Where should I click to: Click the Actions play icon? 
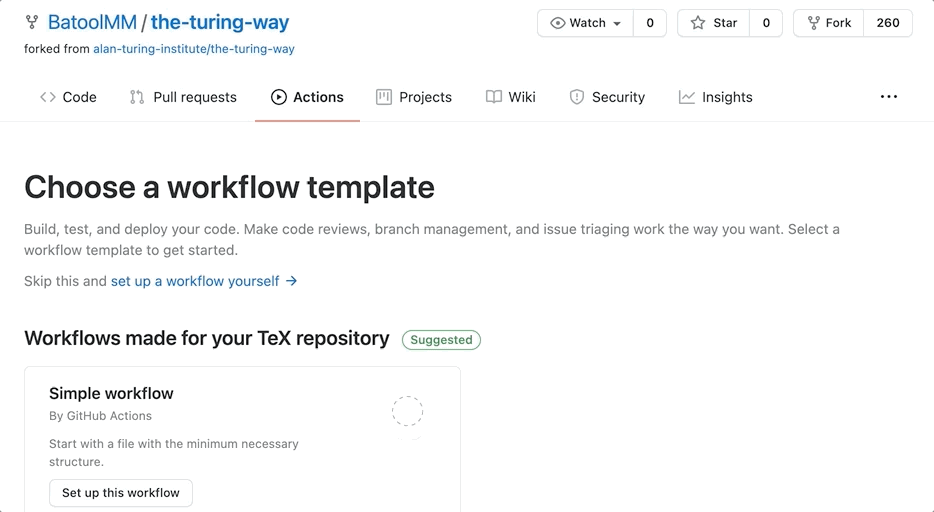pos(278,97)
